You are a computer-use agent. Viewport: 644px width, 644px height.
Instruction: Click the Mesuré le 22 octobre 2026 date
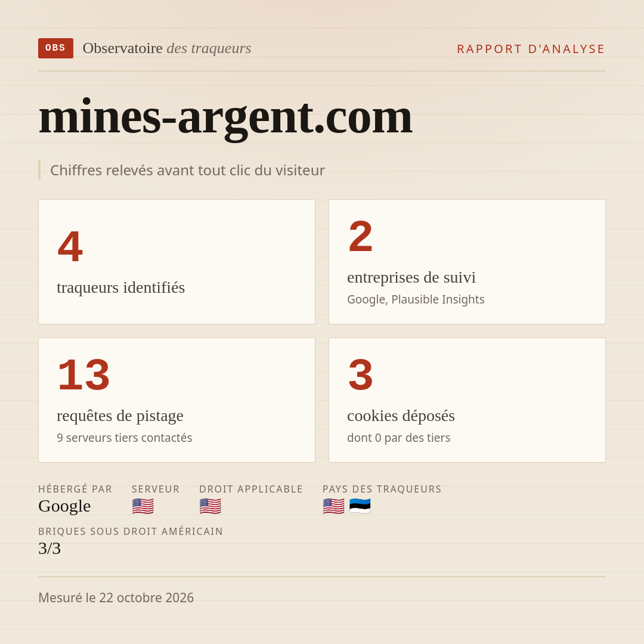[x=116, y=597]
